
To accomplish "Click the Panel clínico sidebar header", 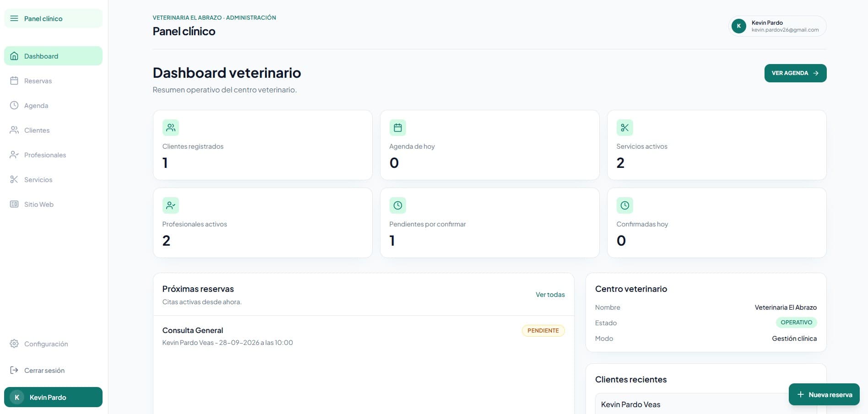I will pos(53,18).
